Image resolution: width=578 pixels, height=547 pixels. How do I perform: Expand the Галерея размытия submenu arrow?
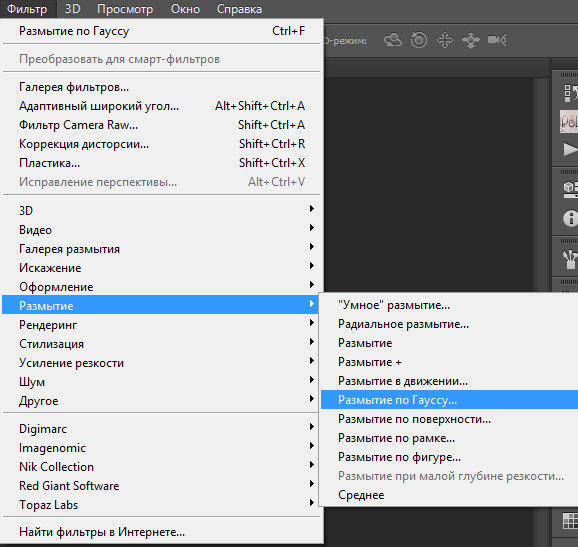(x=312, y=246)
